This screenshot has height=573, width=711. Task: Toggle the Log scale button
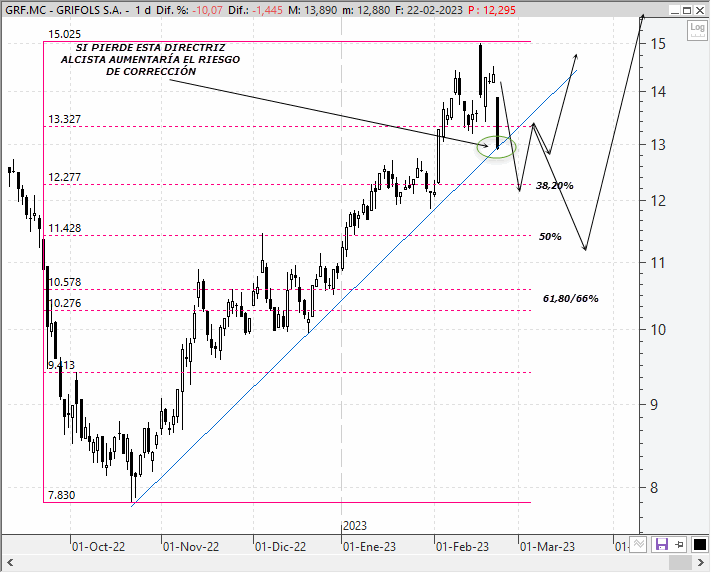pos(697,30)
